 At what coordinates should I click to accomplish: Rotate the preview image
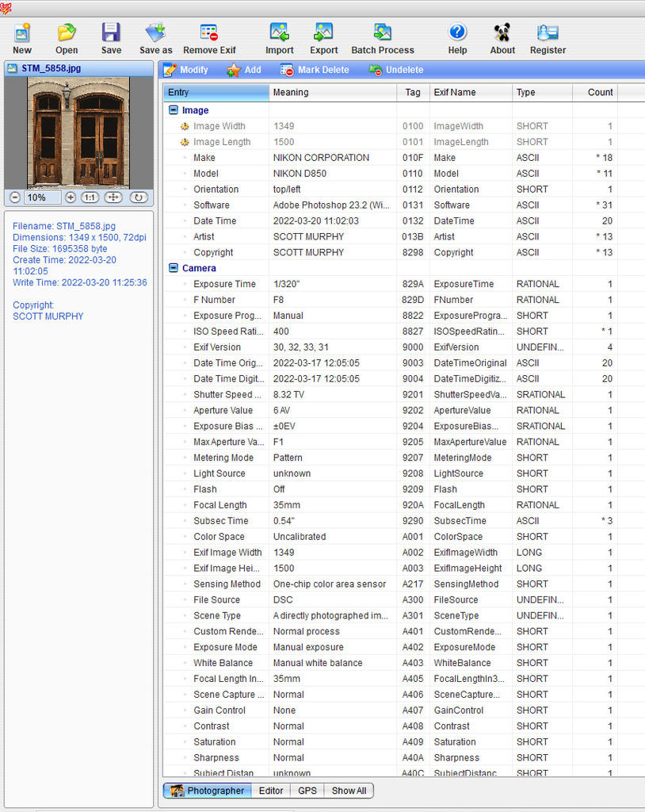coord(138,197)
